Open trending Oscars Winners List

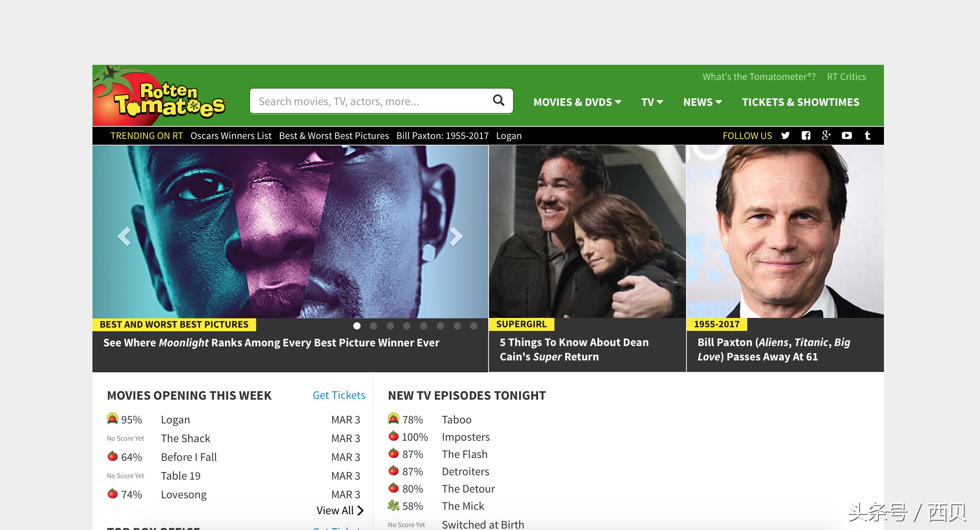[x=231, y=136]
